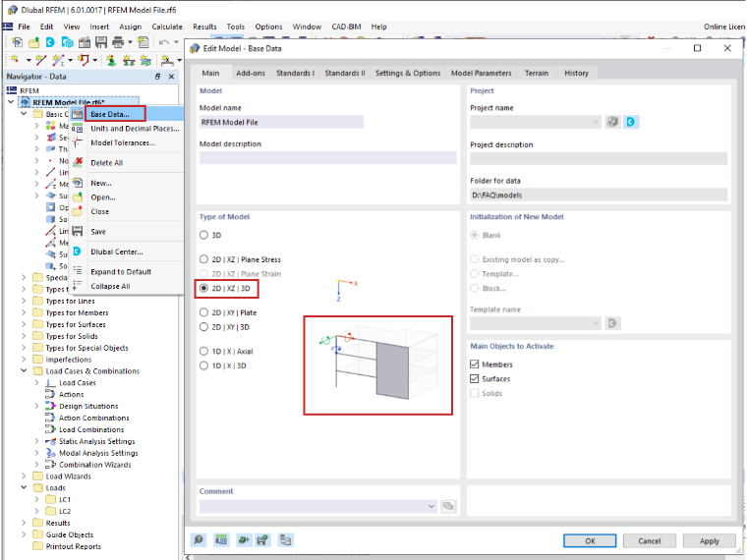
Task: Click the blue cloud block icon
Action: point(67,42)
